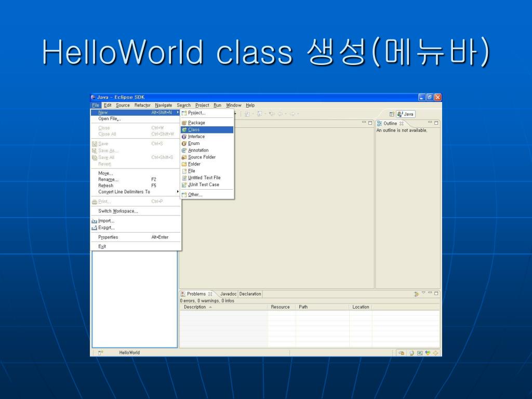This screenshot has width=532, height=399.
Task: Minimize the Problems view panel
Action: click(430, 292)
